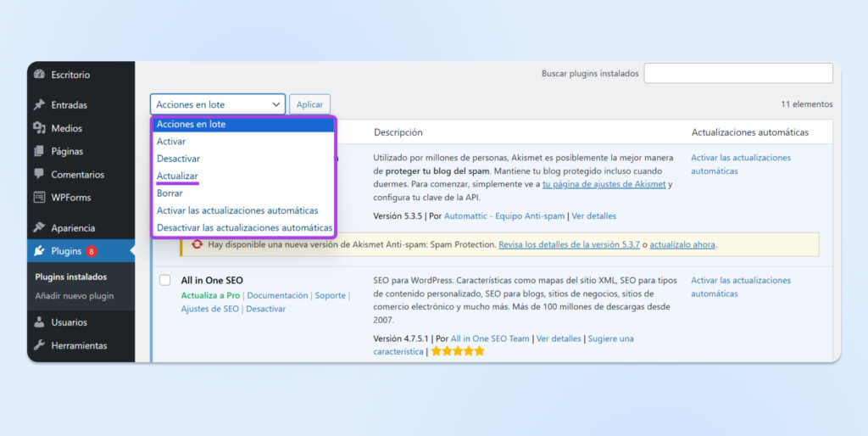
Task: Tick the All in One SEO checkbox
Action: [165, 280]
